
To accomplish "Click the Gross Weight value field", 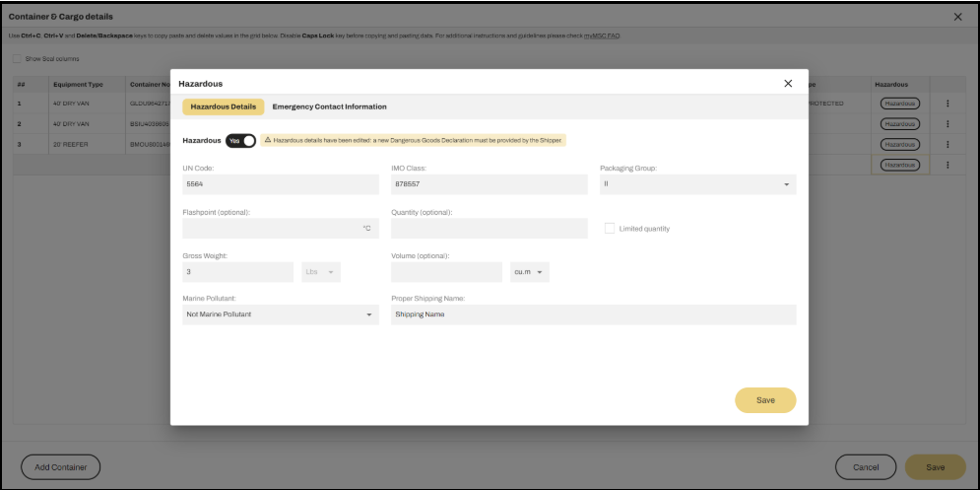I will pyautogui.click(x=237, y=272).
